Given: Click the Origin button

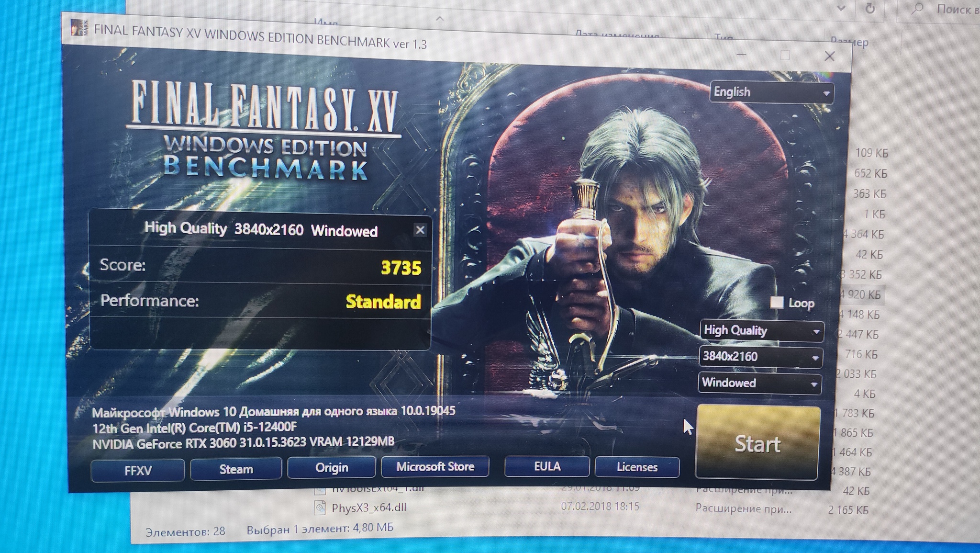Looking at the screenshot, I should click(332, 467).
